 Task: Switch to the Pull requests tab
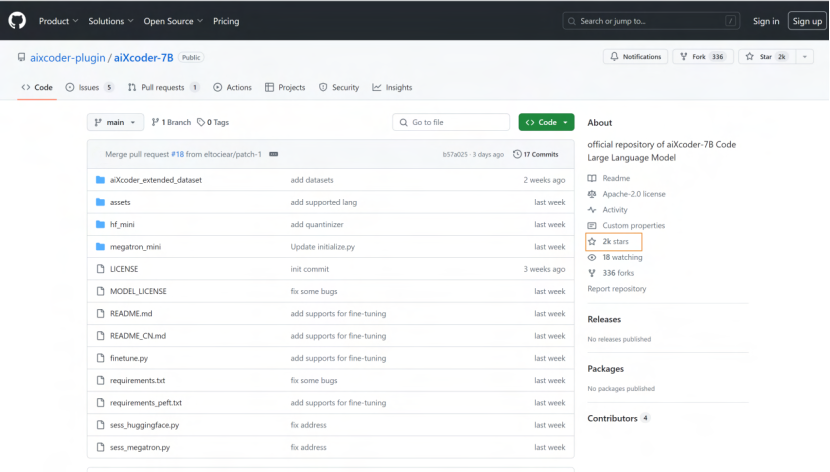163,88
